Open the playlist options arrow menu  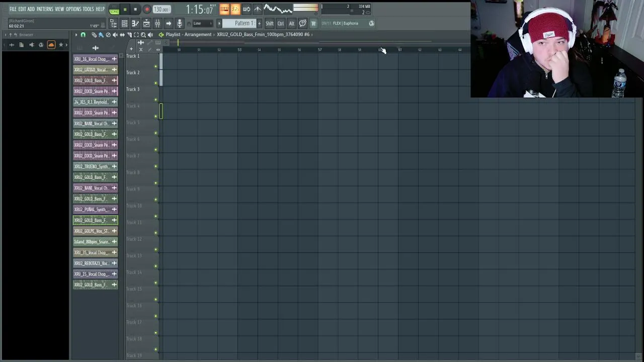[x=76, y=35]
